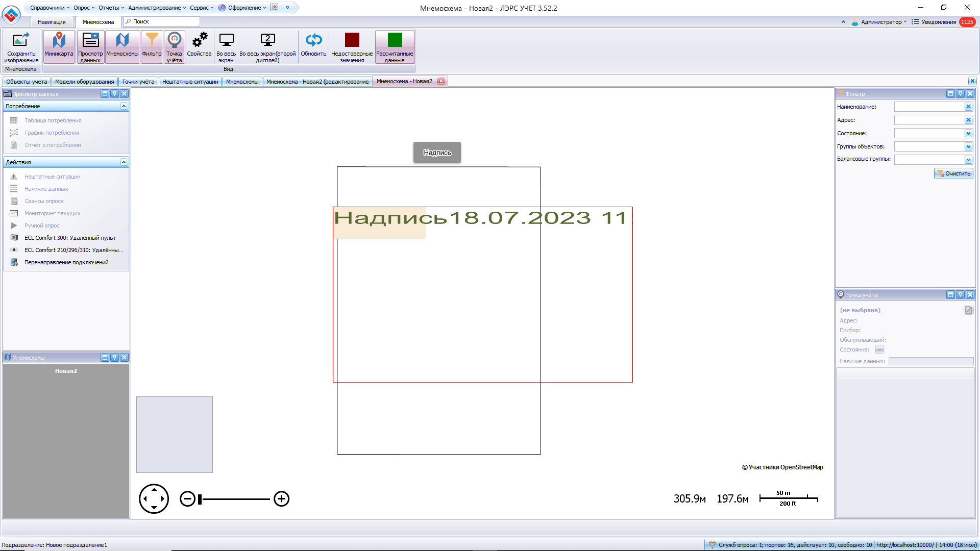Click the zoom in plus button
The image size is (980, 551).
281,498
